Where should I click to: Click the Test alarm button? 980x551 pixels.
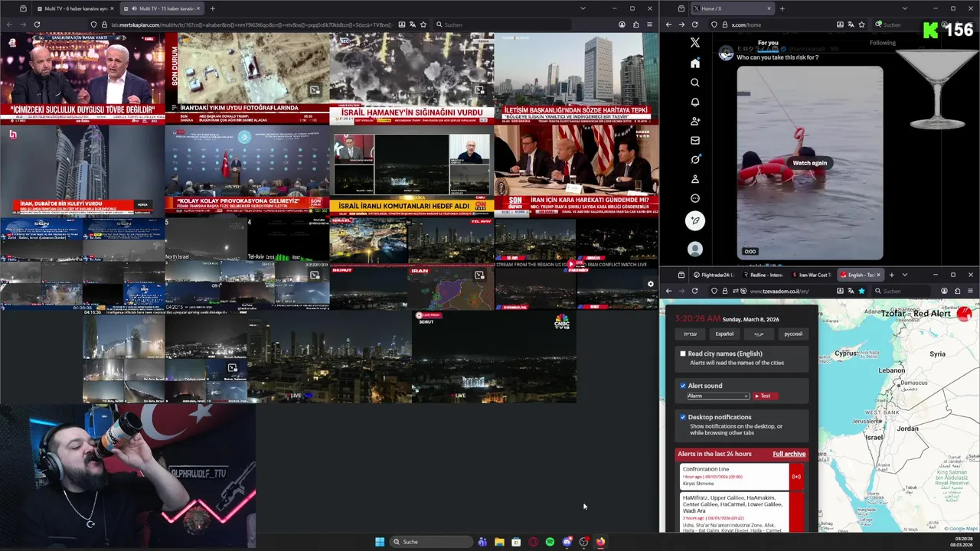coord(765,396)
